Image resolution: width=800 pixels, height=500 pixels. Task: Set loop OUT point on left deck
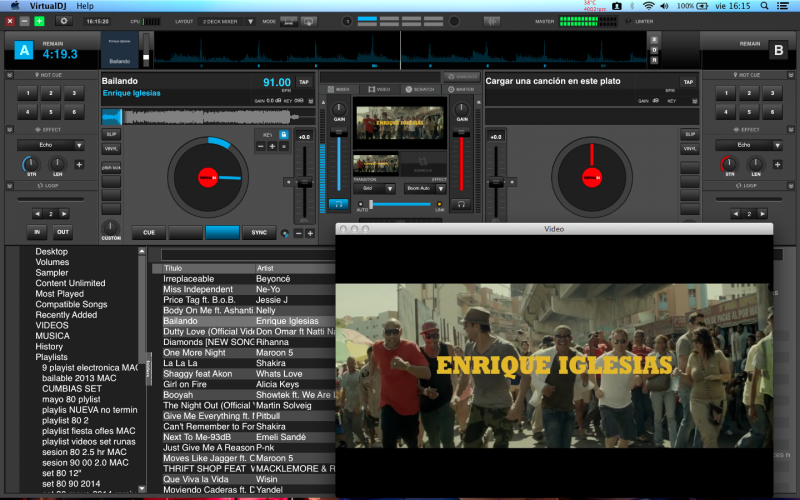(x=63, y=232)
